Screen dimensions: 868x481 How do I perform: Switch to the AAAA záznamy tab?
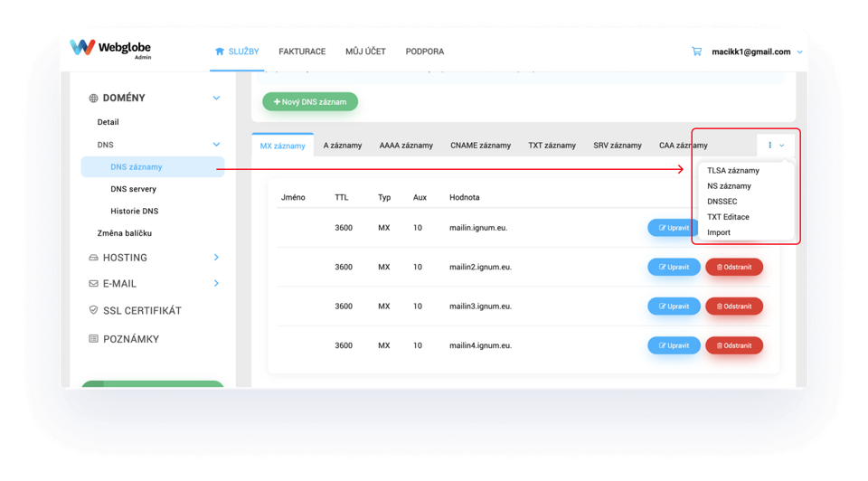pyautogui.click(x=406, y=146)
